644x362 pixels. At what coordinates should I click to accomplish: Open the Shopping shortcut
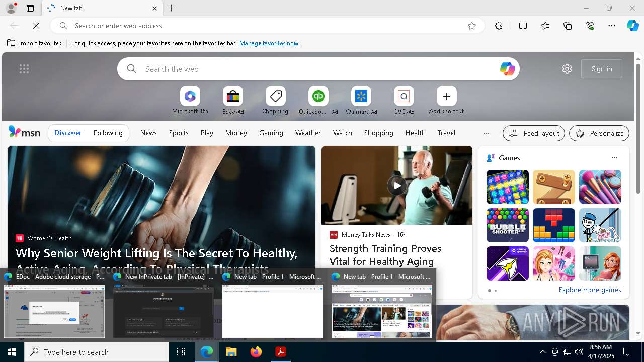pos(275,101)
